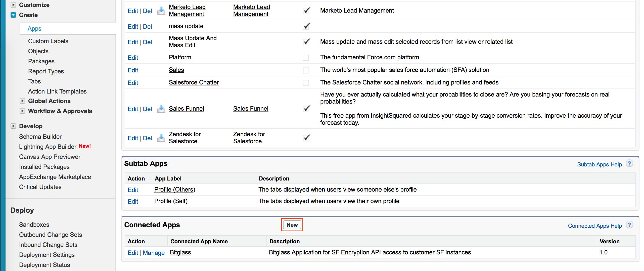
Task: Open the Subtab Apps Help question mark icon
Action: (x=629, y=164)
